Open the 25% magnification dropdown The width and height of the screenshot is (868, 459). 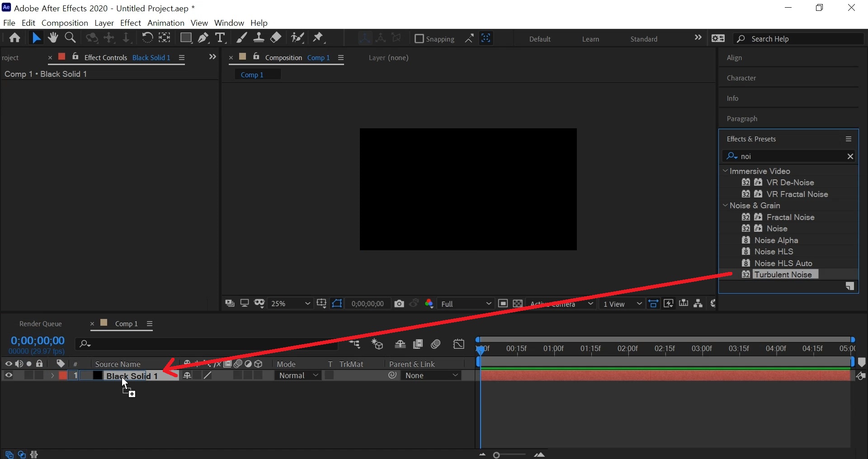tap(290, 304)
